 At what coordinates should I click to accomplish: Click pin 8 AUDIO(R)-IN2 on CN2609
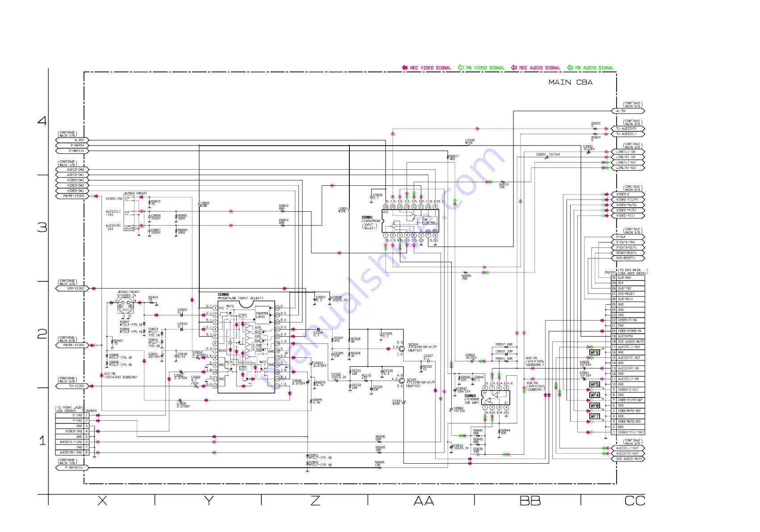tap(72, 453)
